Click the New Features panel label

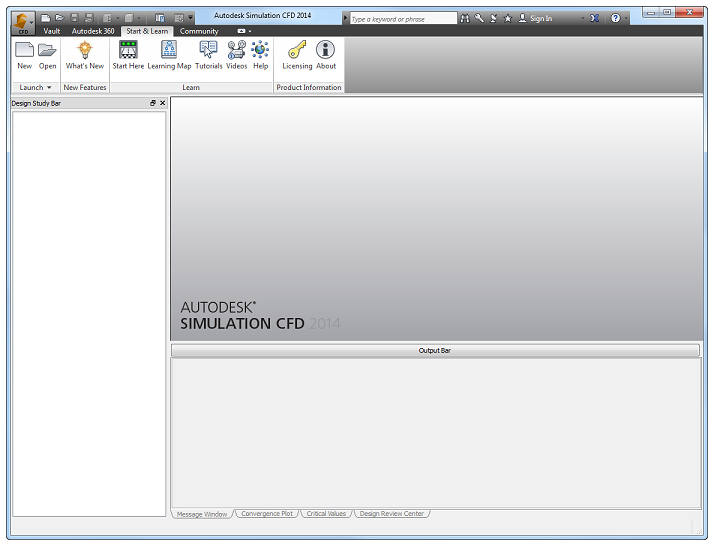(85, 87)
